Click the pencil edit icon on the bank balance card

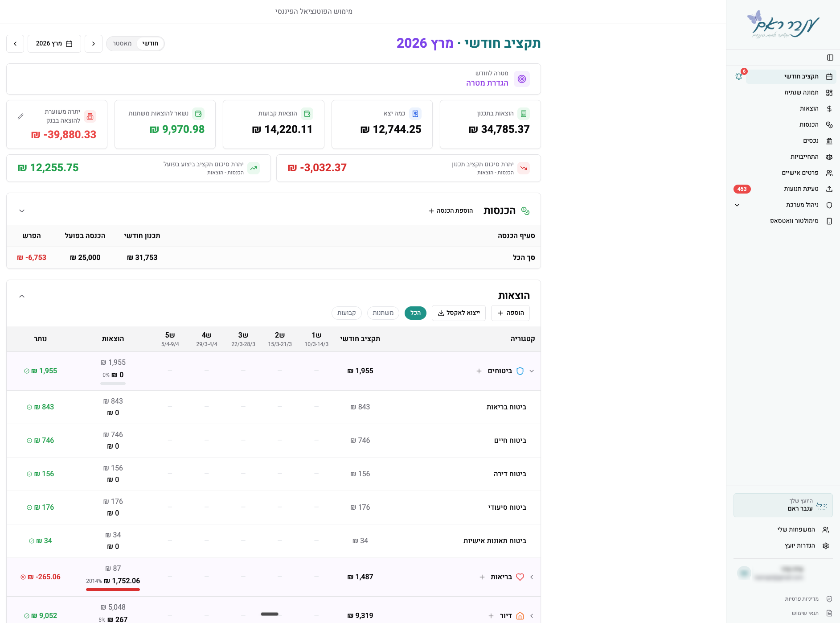tap(20, 116)
